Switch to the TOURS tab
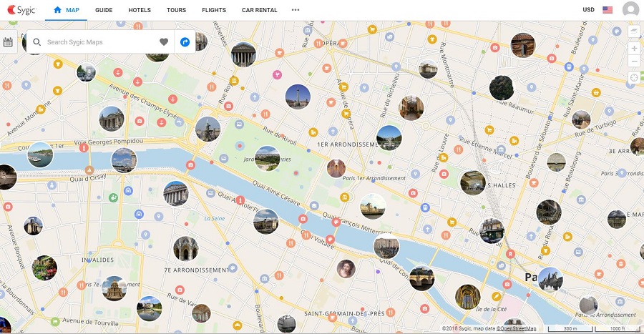644x334 pixels. pos(176,10)
